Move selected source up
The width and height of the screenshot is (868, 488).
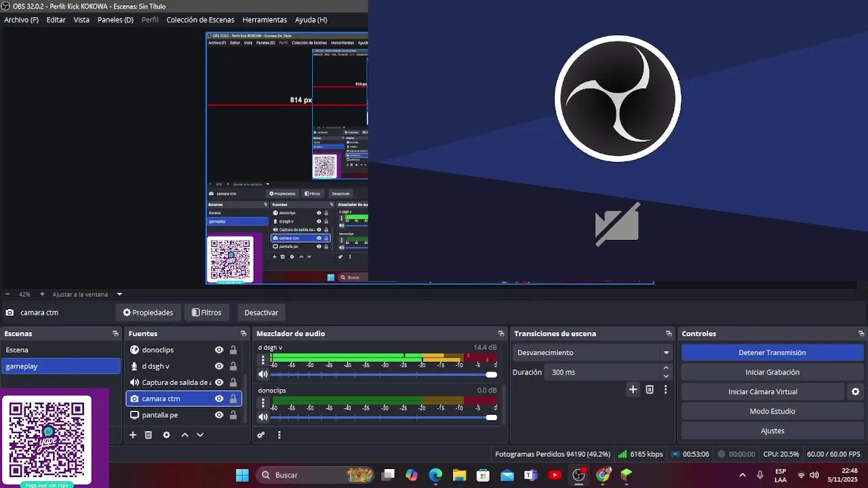pos(184,435)
